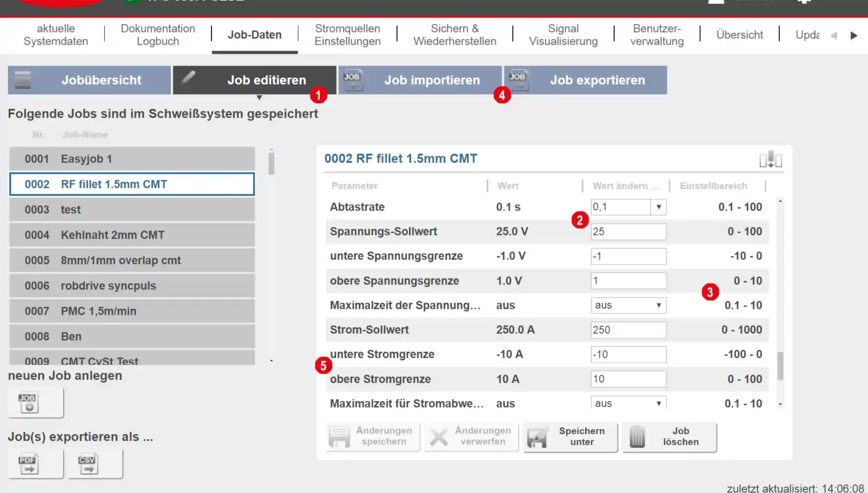Click the Job importieren button

coord(420,80)
